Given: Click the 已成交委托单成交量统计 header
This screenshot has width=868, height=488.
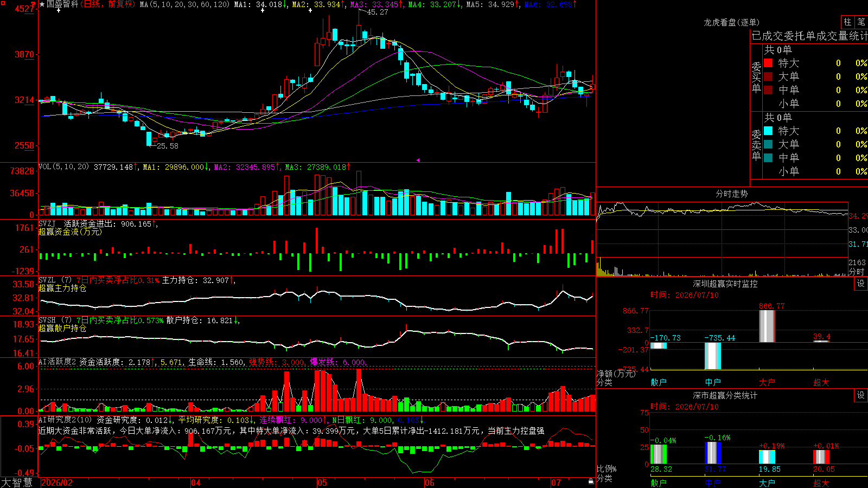Looking at the screenshot, I should pos(809,36).
